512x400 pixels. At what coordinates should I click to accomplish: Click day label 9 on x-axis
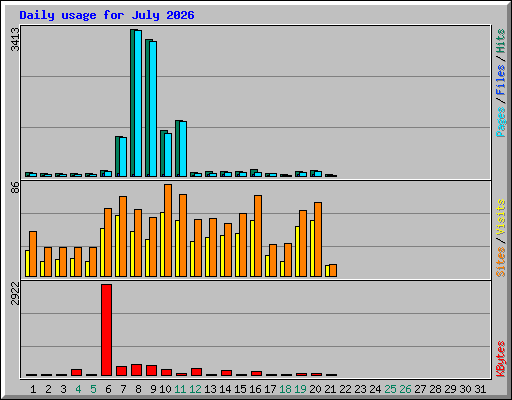(153, 389)
